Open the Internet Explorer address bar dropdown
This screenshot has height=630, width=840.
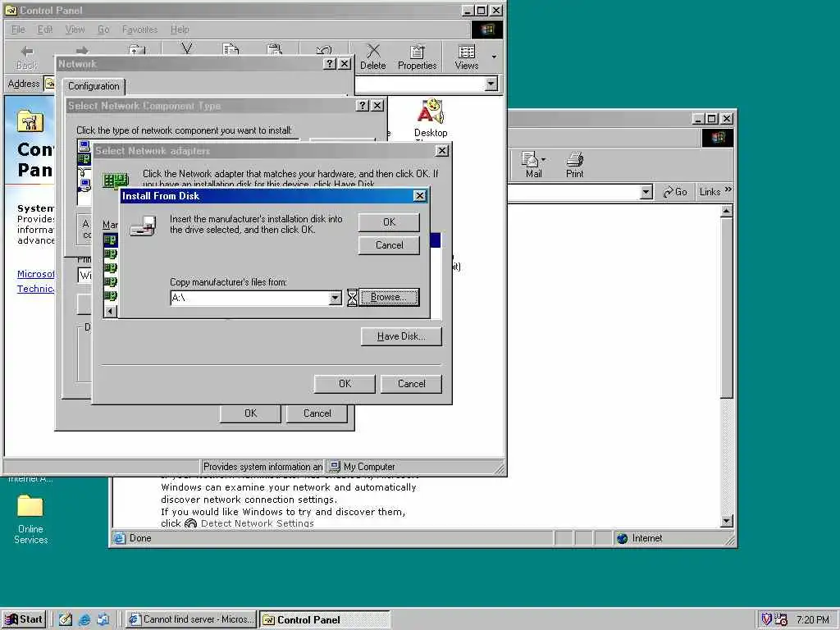pyautogui.click(x=646, y=192)
